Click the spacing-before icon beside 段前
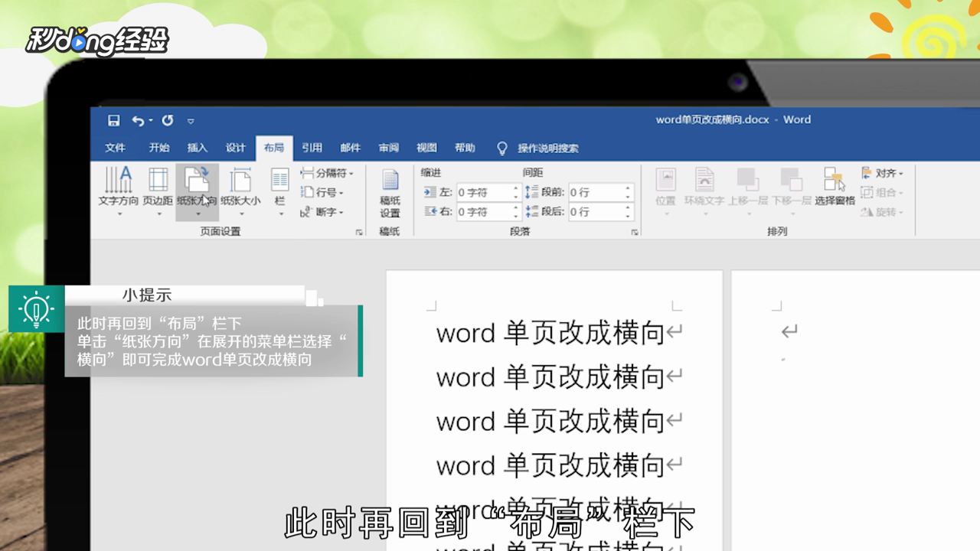Screen dimensions: 980x551 [x=532, y=192]
